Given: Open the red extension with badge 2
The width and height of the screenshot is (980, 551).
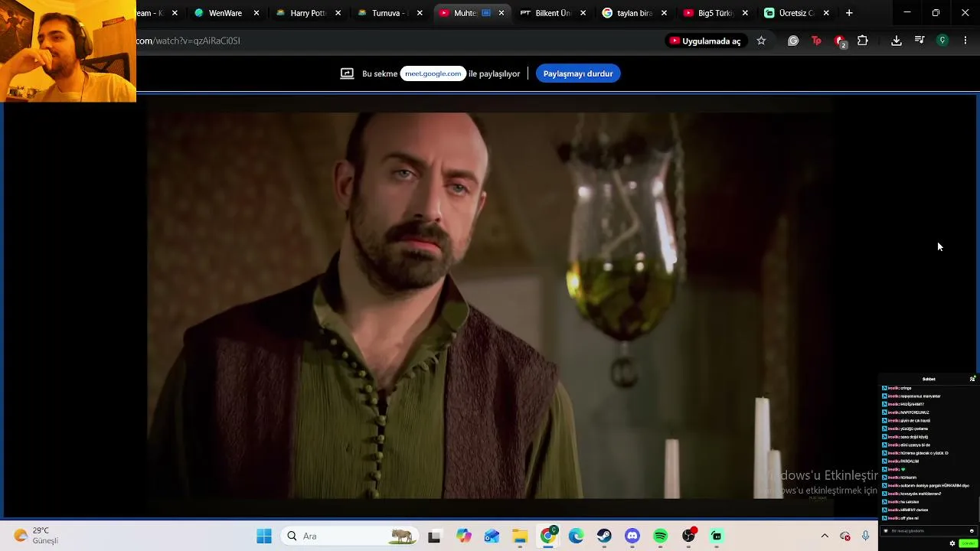Looking at the screenshot, I should pos(840,41).
